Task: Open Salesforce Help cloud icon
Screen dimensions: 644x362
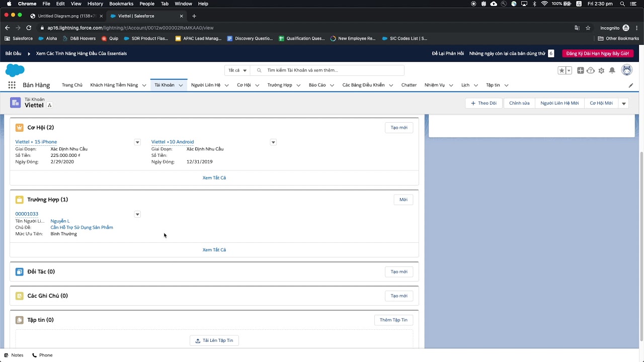Action: 591,70
